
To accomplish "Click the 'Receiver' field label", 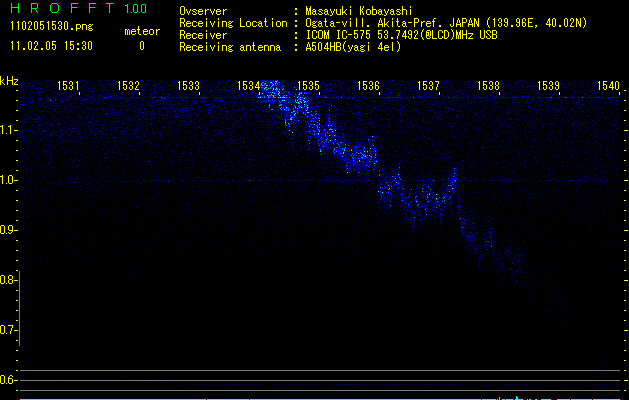I will click(203, 35).
